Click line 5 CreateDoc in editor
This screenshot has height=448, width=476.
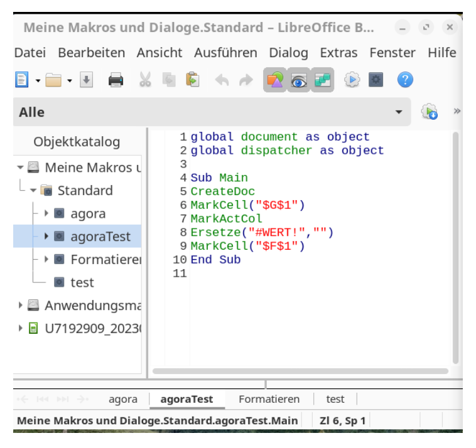(x=222, y=191)
